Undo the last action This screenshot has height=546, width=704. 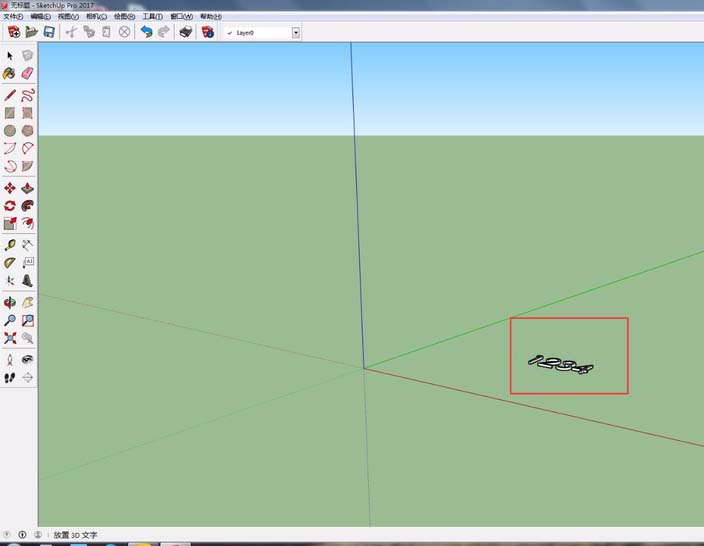point(146,32)
